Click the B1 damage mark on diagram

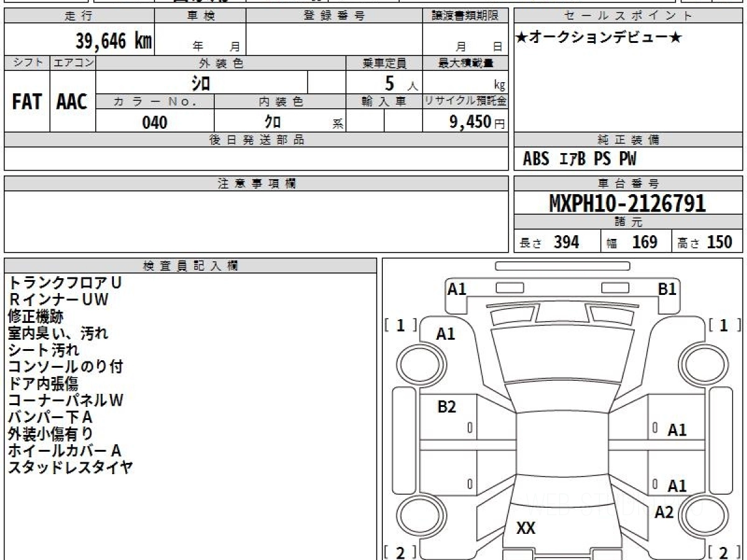(x=667, y=289)
